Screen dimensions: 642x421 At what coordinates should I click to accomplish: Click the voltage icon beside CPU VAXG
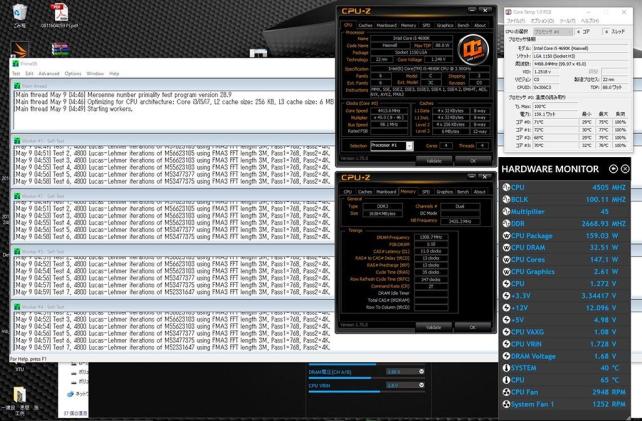click(506, 332)
